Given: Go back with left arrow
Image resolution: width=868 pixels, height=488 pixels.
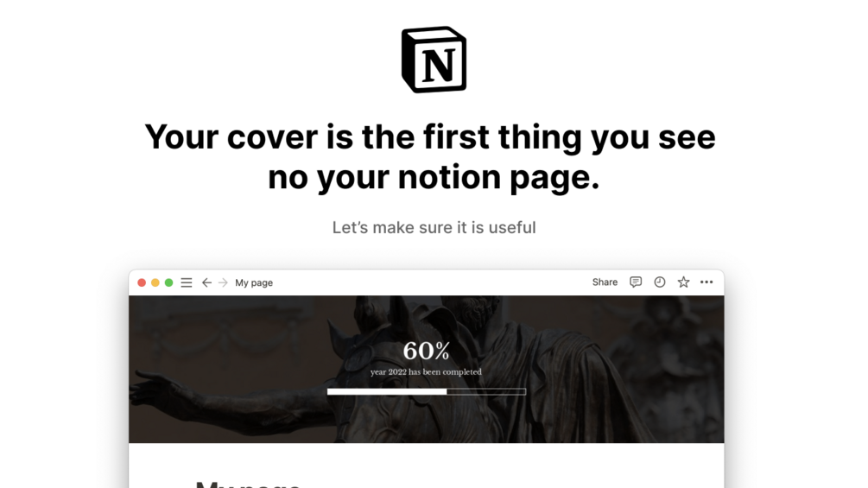Looking at the screenshot, I should tap(206, 282).
